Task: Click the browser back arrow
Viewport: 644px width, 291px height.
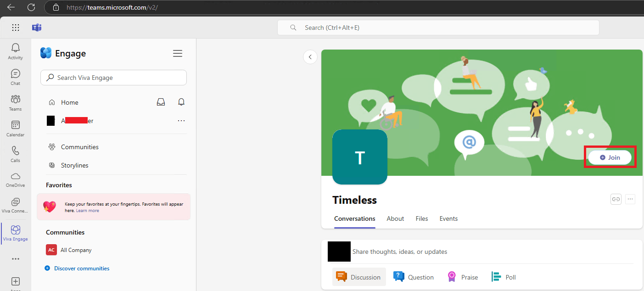Action: click(11, 7)
